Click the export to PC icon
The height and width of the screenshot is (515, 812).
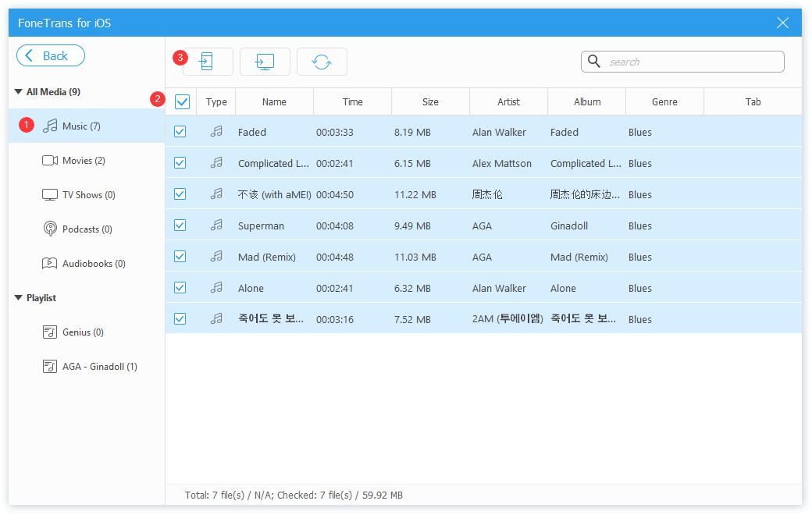[x=265, y=62]
